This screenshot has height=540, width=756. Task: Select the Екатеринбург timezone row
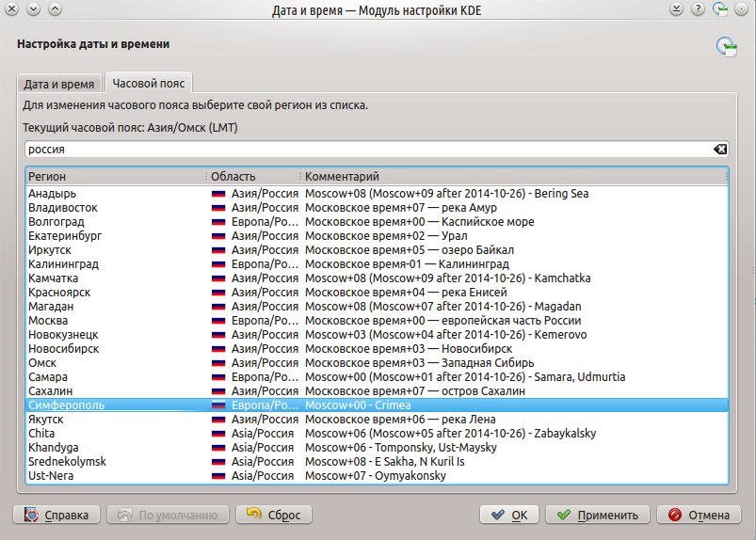point(377,236)
